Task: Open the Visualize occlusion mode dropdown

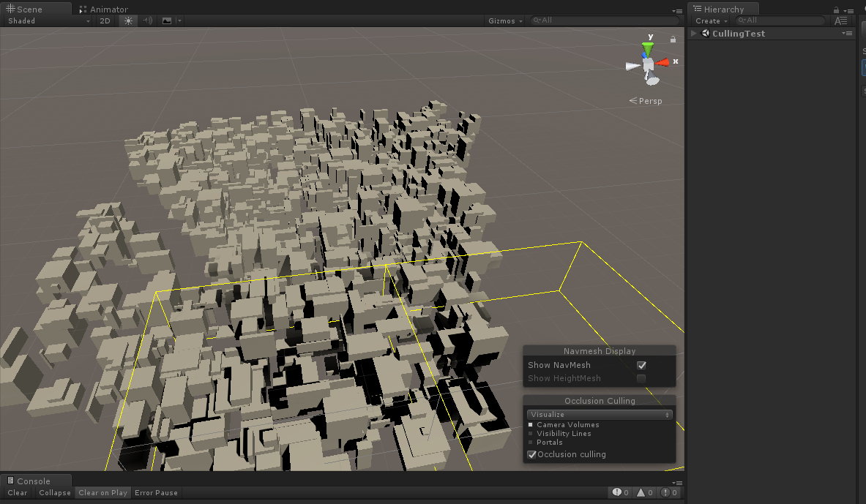Action: [x=599, y=414]
